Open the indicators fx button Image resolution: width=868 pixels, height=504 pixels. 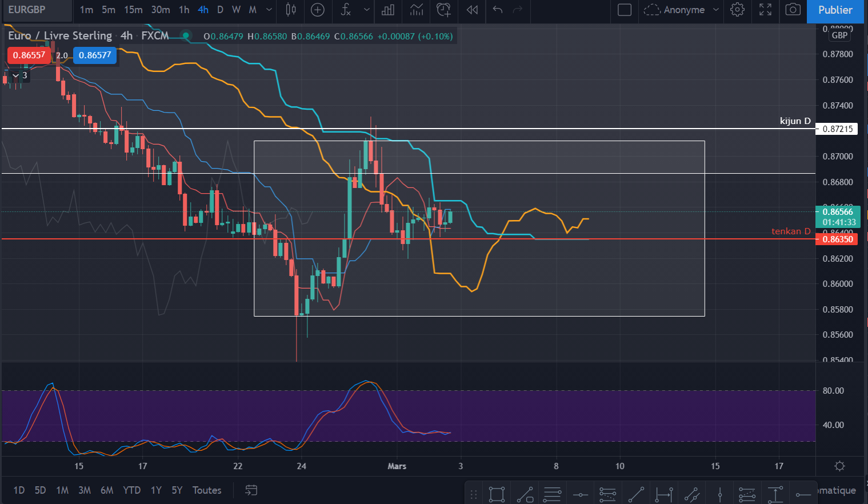(346, 10)
